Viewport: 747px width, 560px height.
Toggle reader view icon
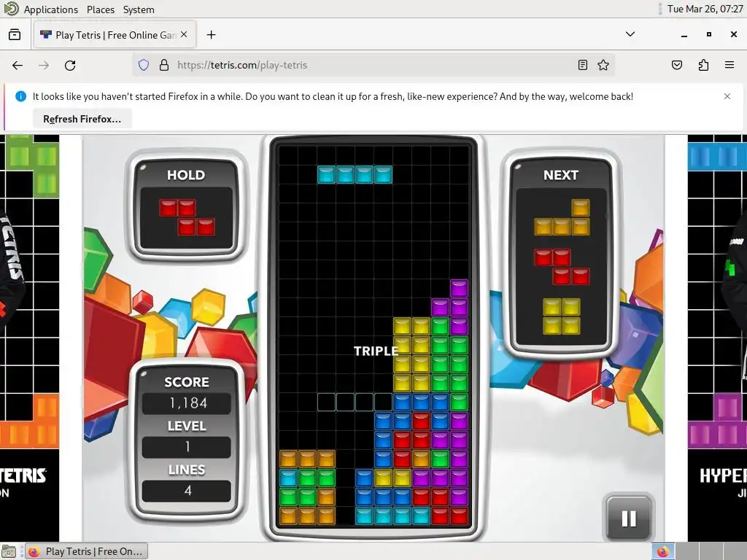point(583,65)
